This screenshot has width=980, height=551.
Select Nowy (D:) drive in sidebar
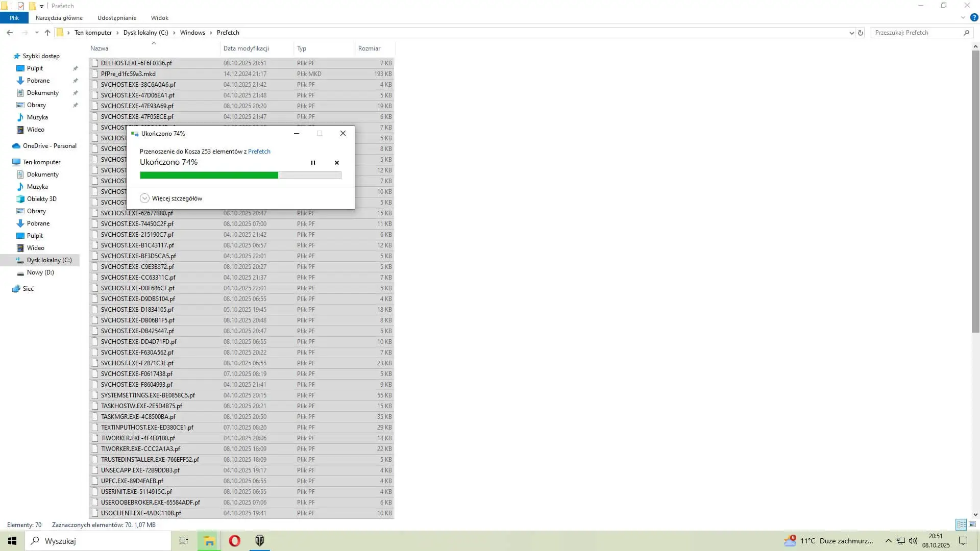tap(40, 272)
